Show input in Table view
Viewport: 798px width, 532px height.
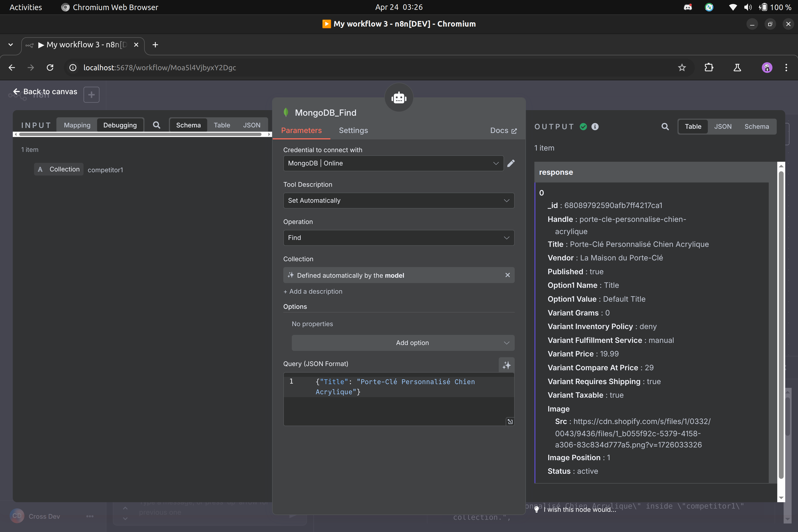(x=222, y=125)
